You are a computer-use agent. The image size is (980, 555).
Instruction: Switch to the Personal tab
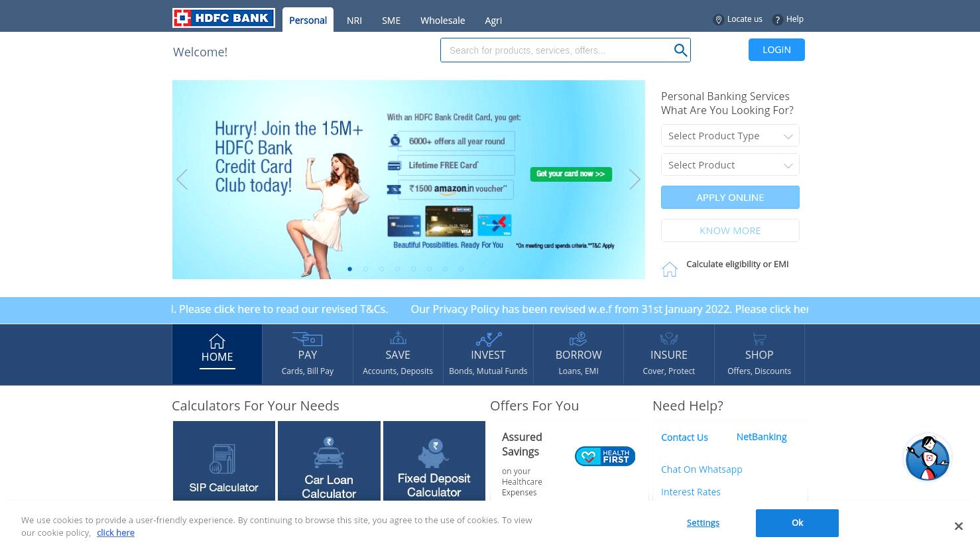click(308, 20)
